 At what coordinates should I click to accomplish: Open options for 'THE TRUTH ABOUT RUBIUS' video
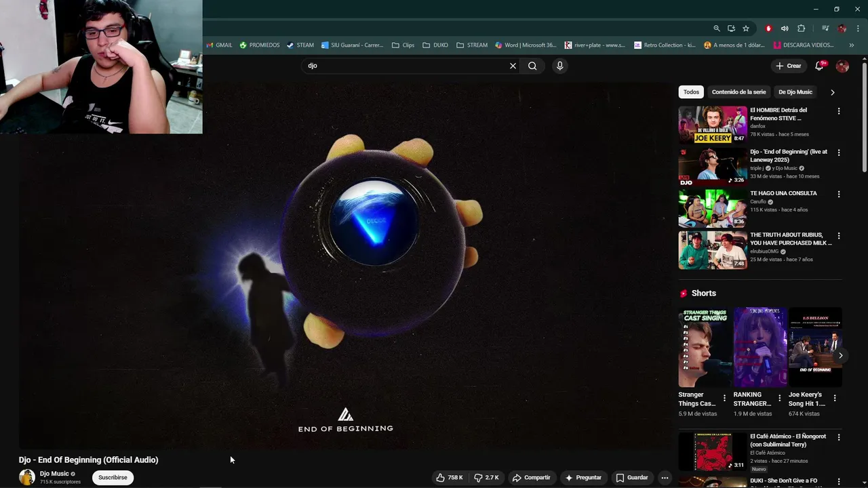(839, 237)
